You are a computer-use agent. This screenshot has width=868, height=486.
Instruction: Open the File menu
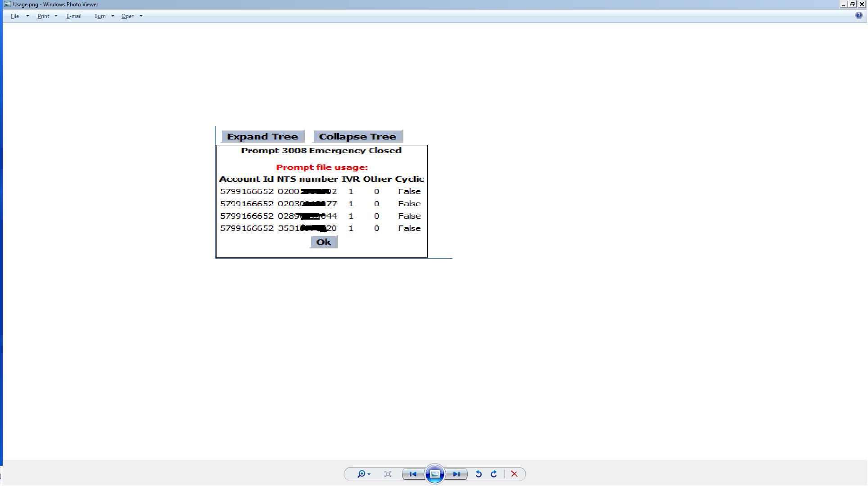[15, 16]
